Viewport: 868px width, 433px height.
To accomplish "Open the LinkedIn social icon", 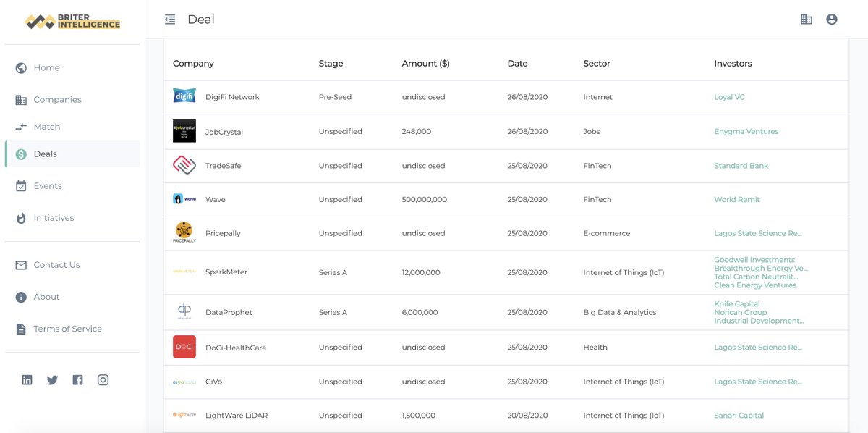I will click(x=27, y=380).
